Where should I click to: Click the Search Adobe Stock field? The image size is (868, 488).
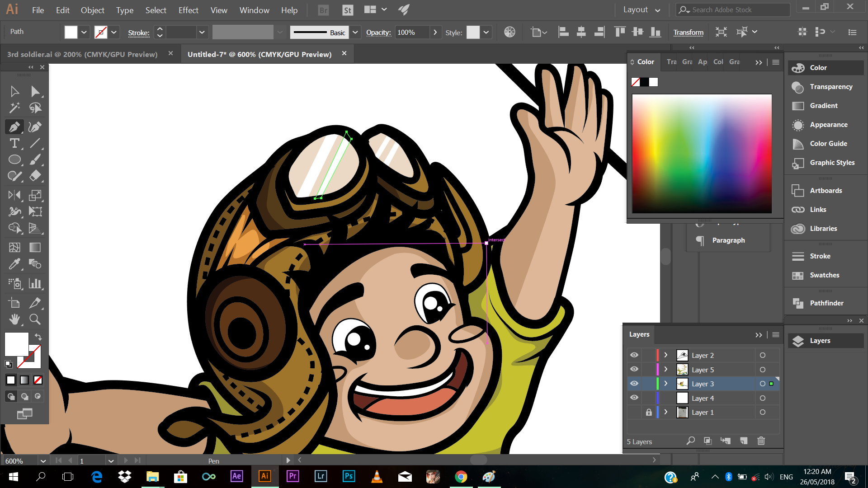tap(732, 9)
